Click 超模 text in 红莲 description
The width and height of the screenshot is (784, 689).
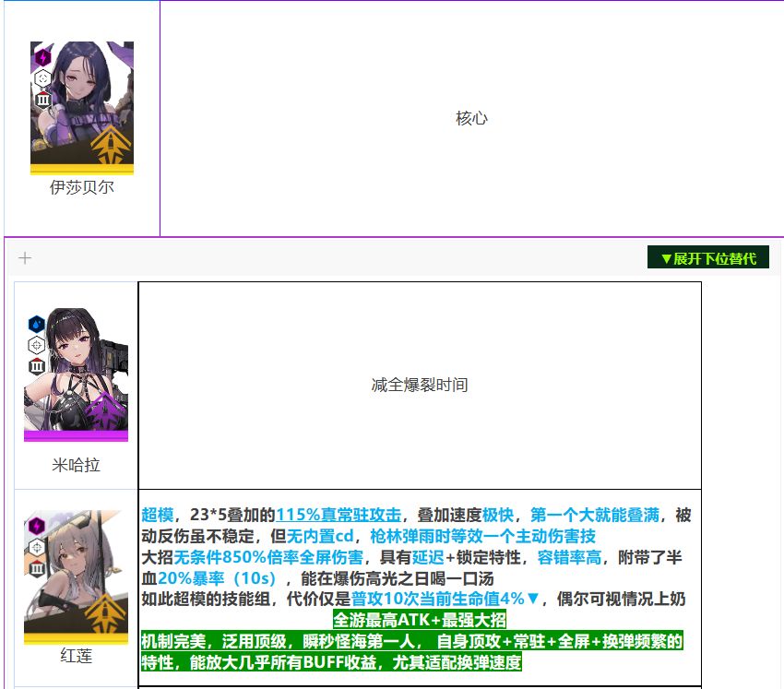point(158,515)
